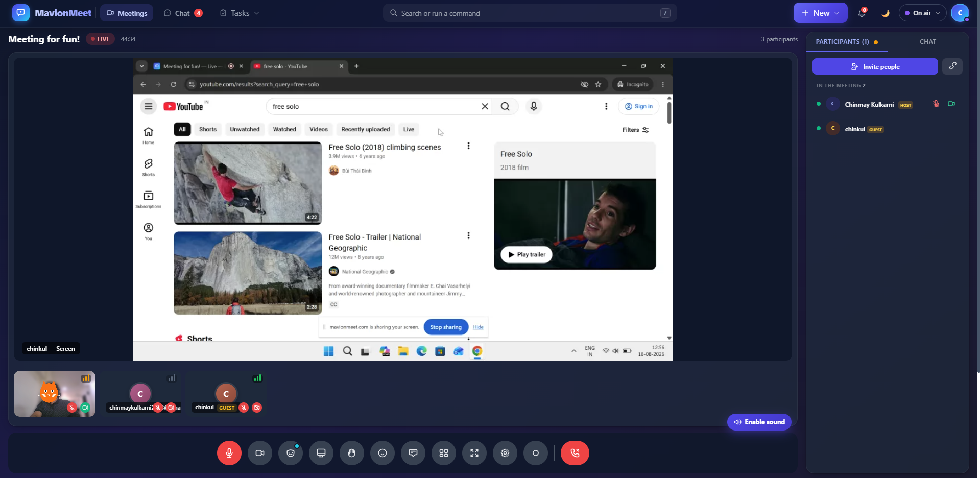Screen dimensions: 980x478
Task: Select the chinkul GUEST participant tile
Action: click(x=226, y=394)
